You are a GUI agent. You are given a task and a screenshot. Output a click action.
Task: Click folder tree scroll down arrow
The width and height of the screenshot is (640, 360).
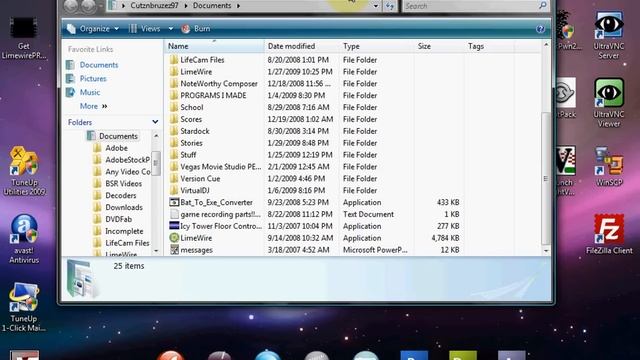(x=156, y=251)
